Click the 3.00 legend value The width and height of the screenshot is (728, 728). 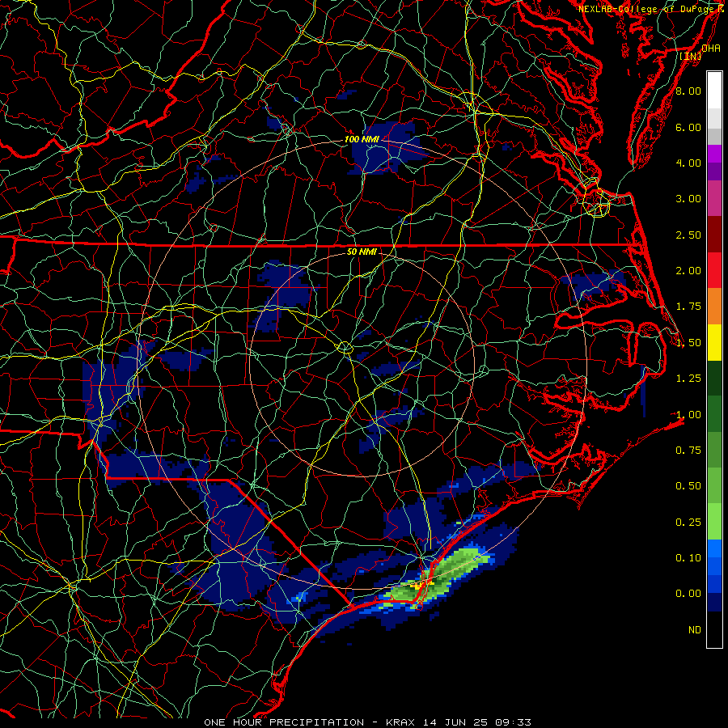688,199
